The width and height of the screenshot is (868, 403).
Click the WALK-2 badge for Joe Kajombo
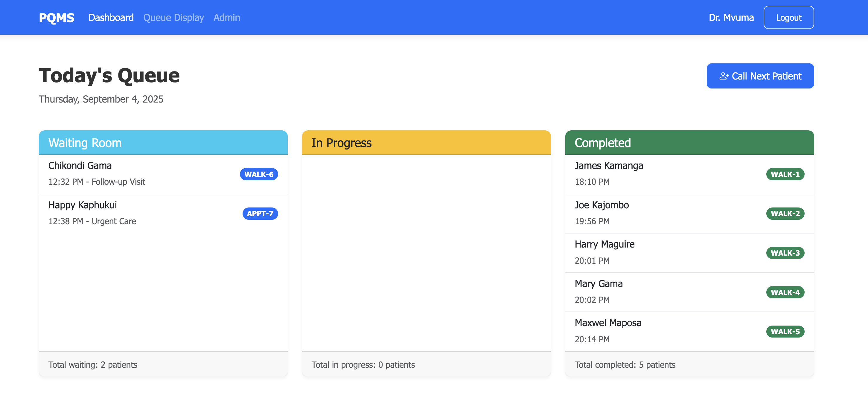(x=785, y=213)
